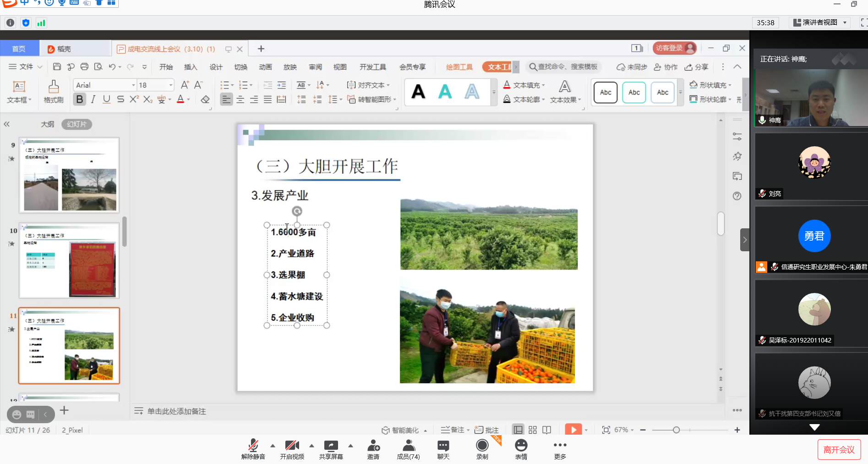
Task: Click the eraser clear formatting icon
Action: (x=205, y=99)
